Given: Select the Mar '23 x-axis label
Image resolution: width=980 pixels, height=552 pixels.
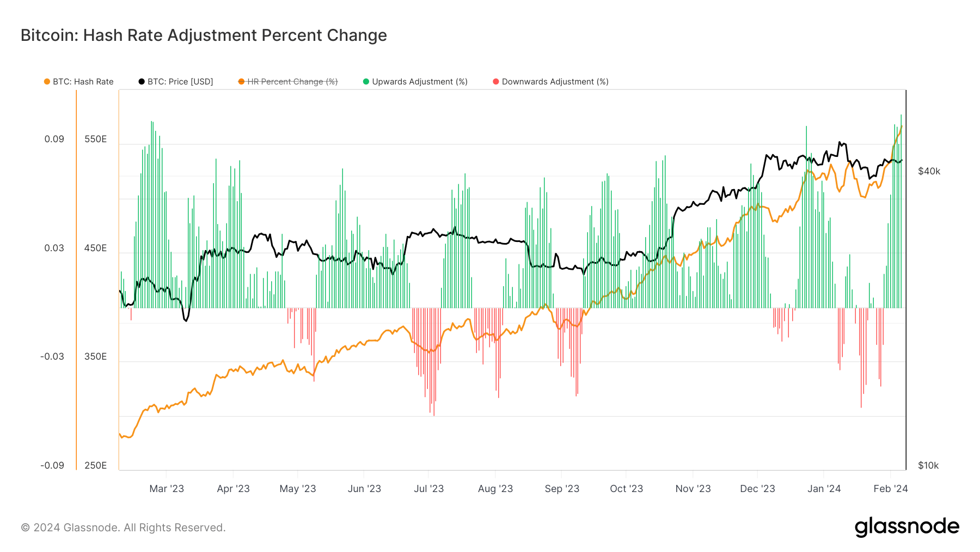Looking at the screenshot, I should tap(167, 489).
